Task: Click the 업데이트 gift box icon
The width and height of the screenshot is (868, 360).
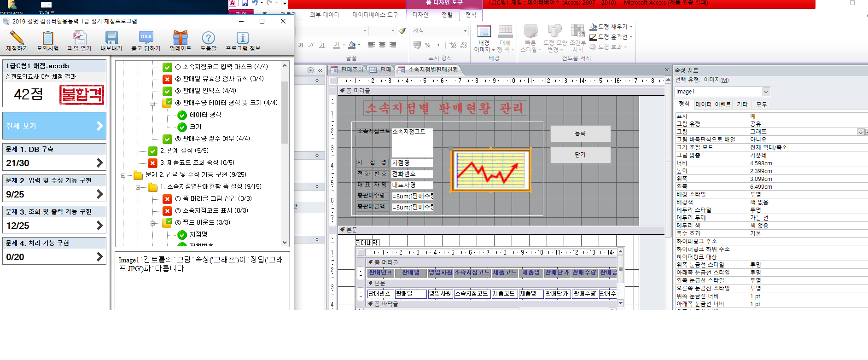Action: point(180,38)
